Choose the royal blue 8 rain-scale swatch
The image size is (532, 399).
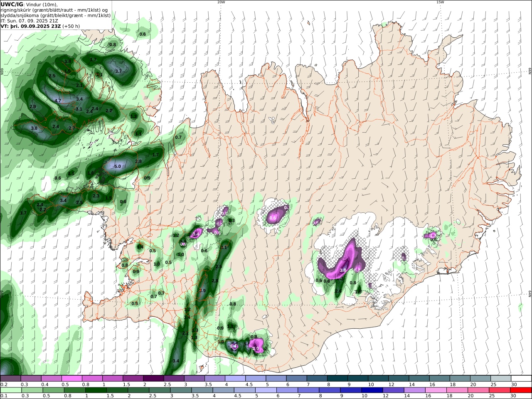(330, 390)
